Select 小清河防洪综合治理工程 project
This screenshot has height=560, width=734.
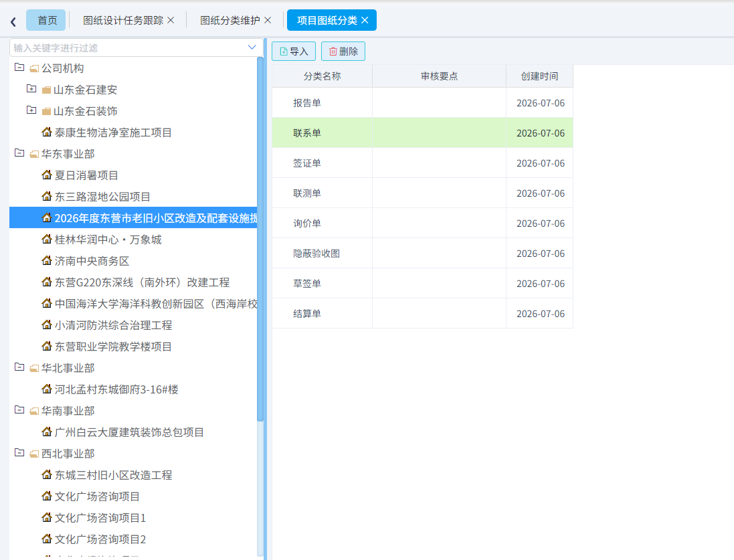point(113,325)
